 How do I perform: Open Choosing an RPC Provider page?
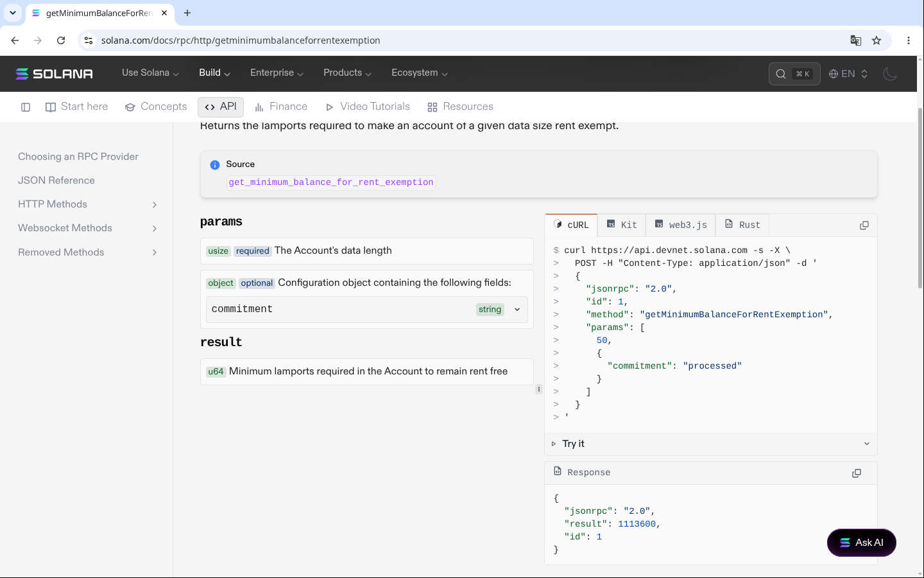[x=78, y=157]
